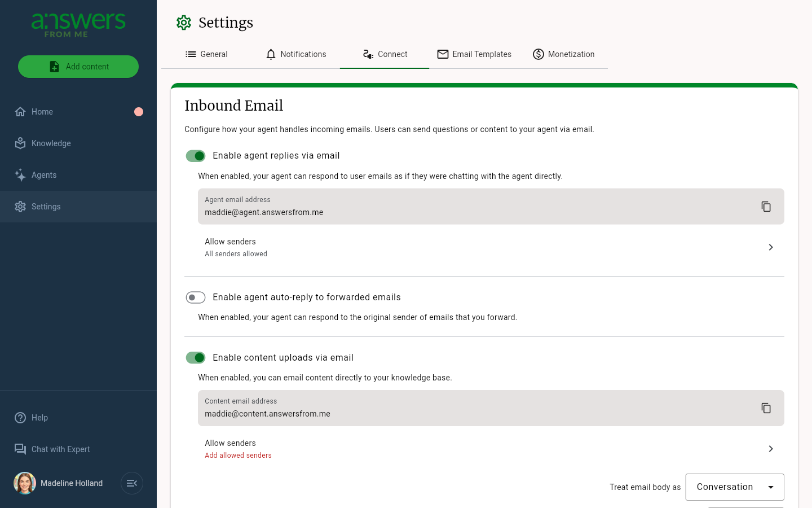
Task: Click the Agents sparkle icon
Action: pyautogui.click(x=20, y=175)
